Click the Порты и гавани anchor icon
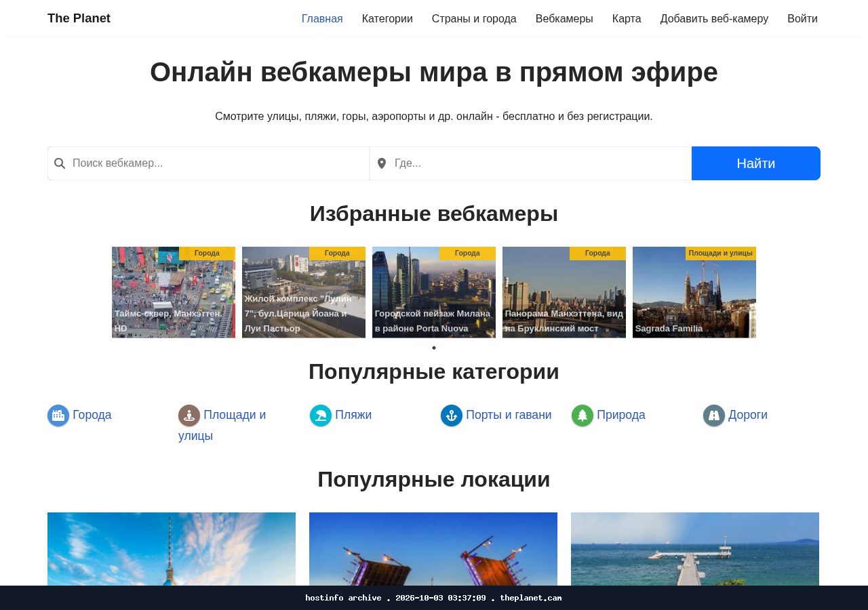The width and height of the screenshot is (868, 610). (x=452, y=415)
